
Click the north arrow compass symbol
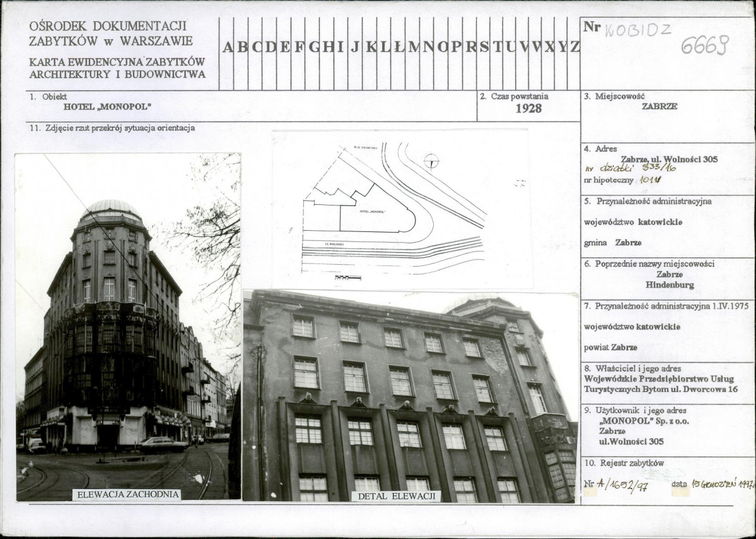pyautogui.click(x=431, y=161)
